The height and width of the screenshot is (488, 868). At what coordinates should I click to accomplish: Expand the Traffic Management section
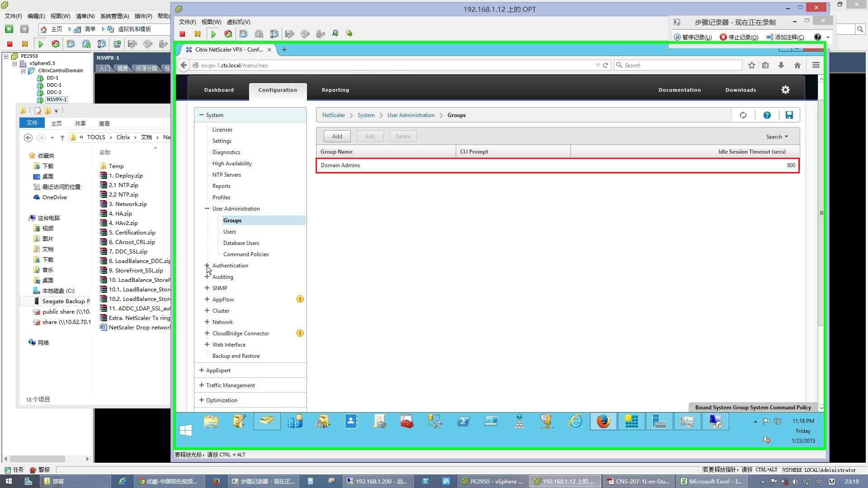point(202,385)
